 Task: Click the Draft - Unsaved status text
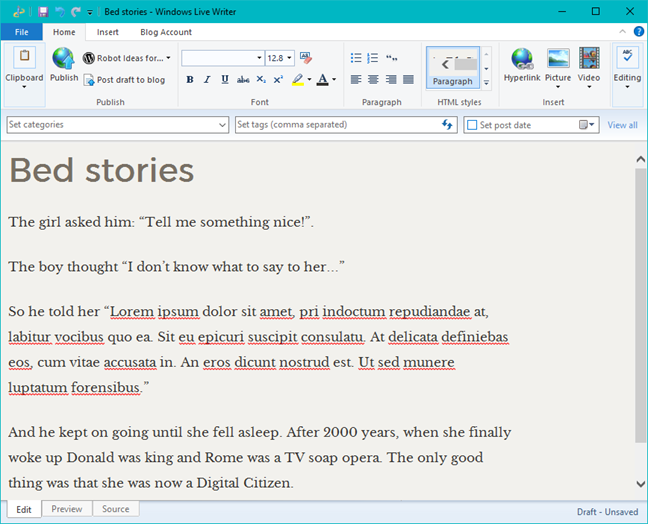[x=607, y=512]
